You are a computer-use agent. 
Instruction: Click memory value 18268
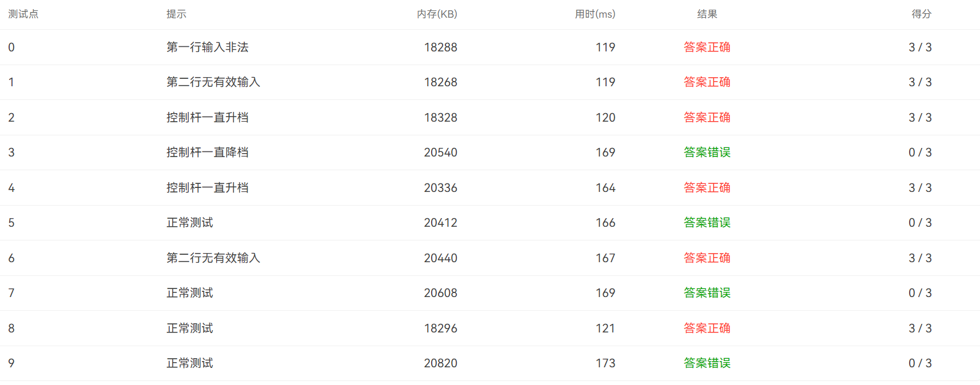point(440,82)
